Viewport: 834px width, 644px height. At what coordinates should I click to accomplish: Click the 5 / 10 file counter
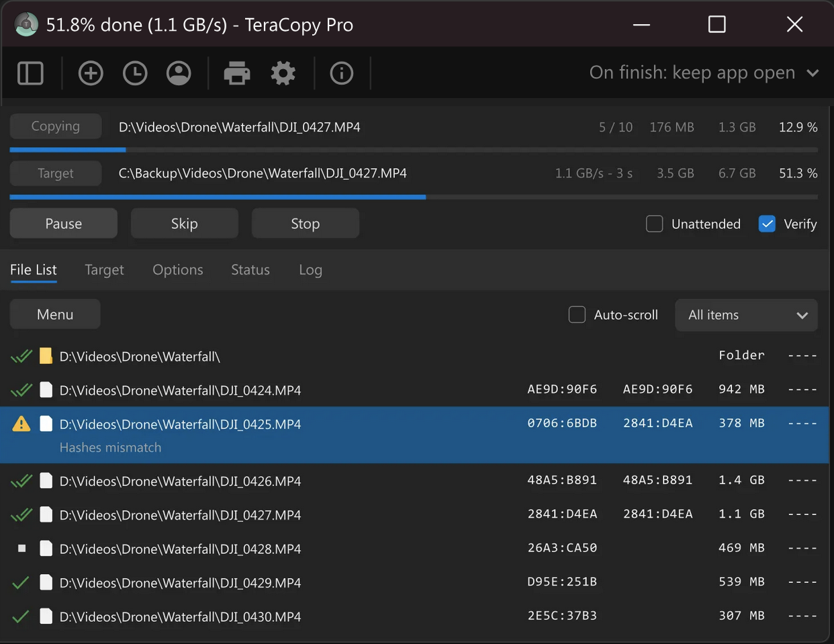coord(616,127)
